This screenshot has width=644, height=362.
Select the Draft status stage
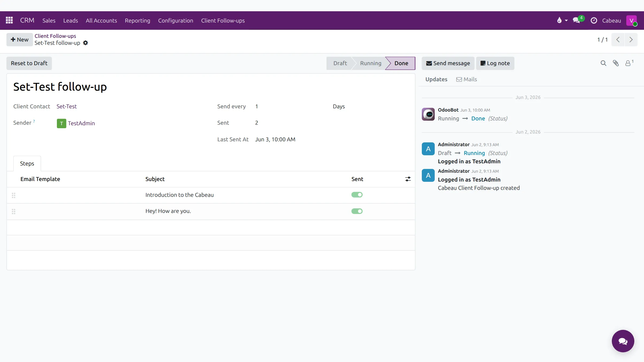[340, 63]
